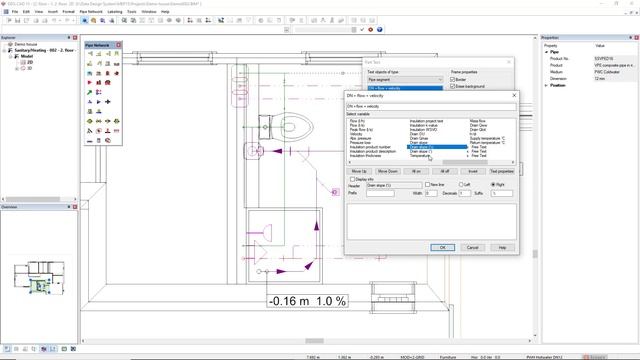Image resolution: width=640 pixels, height=360 pixels.
Task: Select the Right alignment radio button
Action: tap(493, 185)
